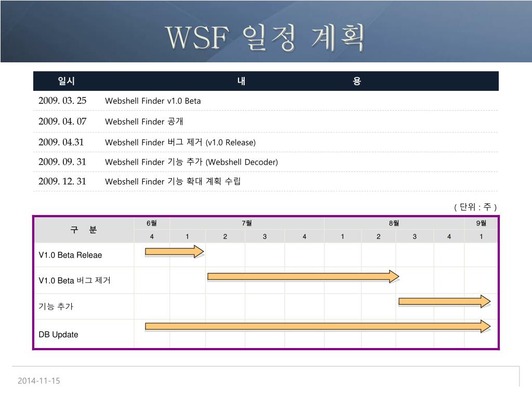Select the V1.0 Beta 버그 제거 arrow bar
This screenshot has height=399, width=532.
click(x=303, y=276)
